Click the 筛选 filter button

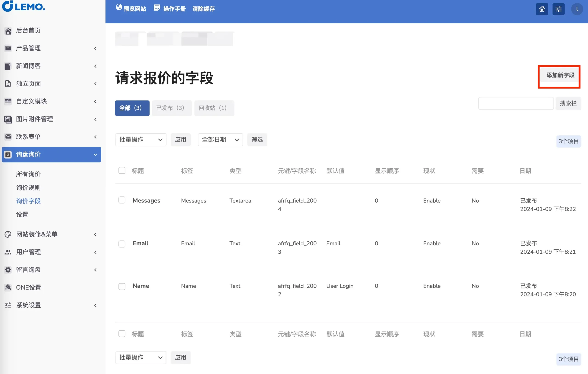tap(257, 140)
